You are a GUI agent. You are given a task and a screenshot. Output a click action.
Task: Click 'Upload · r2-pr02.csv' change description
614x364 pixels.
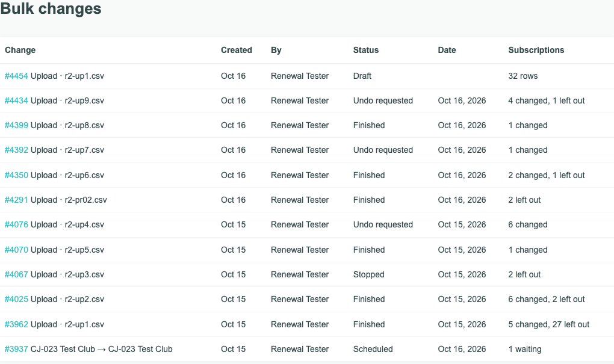point(69,200)
